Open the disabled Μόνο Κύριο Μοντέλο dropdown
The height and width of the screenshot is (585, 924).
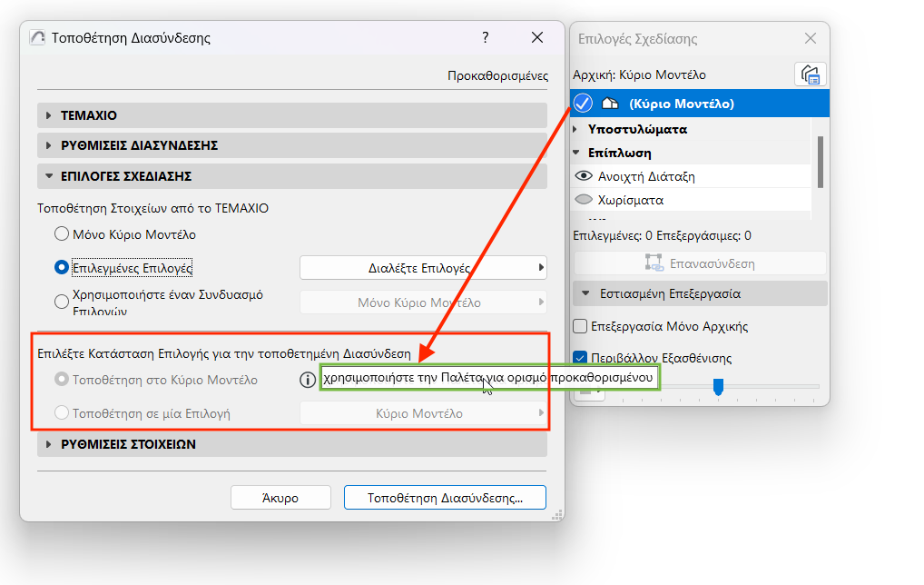click(x=423, y=302)
